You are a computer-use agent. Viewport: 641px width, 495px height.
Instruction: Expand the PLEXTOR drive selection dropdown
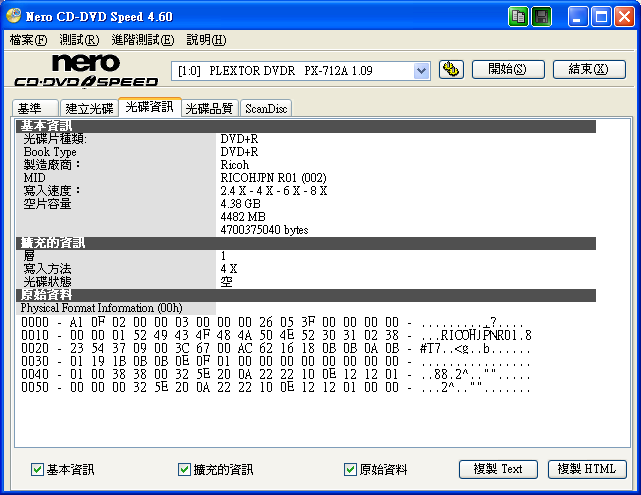coord(421,71)
